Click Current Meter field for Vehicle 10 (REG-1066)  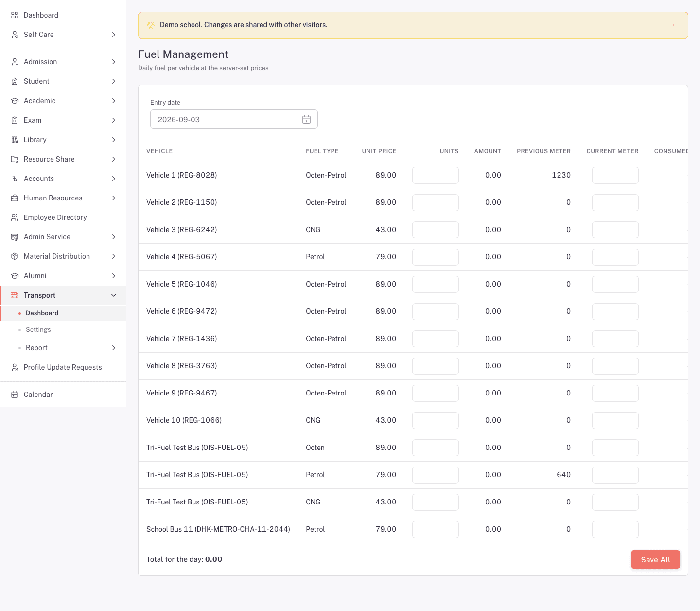pos(615,420)
